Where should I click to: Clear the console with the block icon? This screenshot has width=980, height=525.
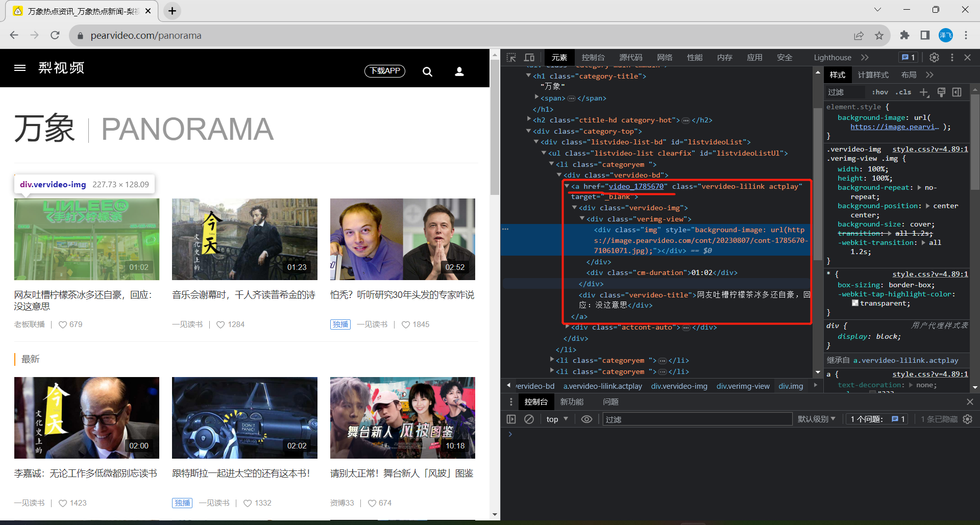(529, 419)
